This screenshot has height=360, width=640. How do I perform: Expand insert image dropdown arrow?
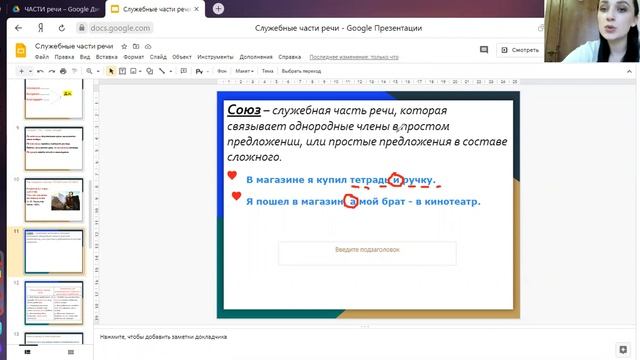point(140,71)
